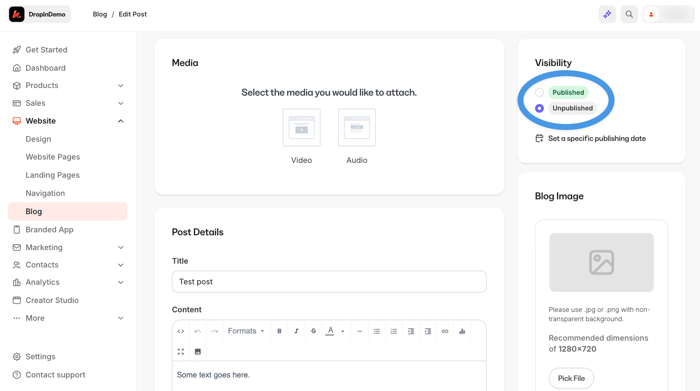
Task: Redo the edit in the content editor
Action: [215, 331]
